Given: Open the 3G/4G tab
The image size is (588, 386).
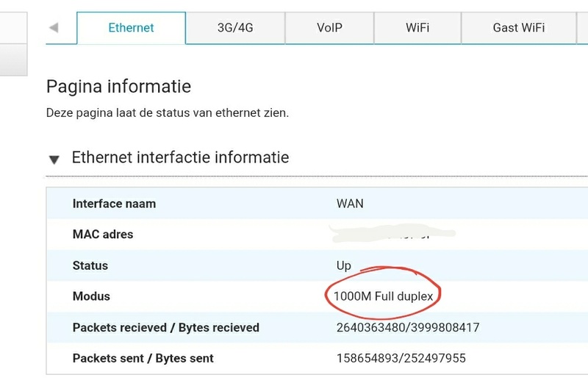Looking at the screenshot, I should (x=235, y=28).
